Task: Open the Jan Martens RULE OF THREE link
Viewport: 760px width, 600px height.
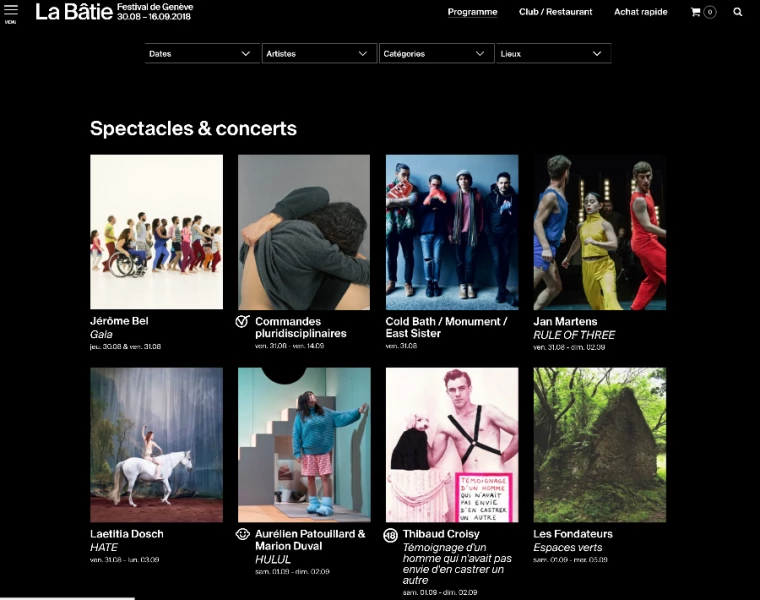Action: 574,328
